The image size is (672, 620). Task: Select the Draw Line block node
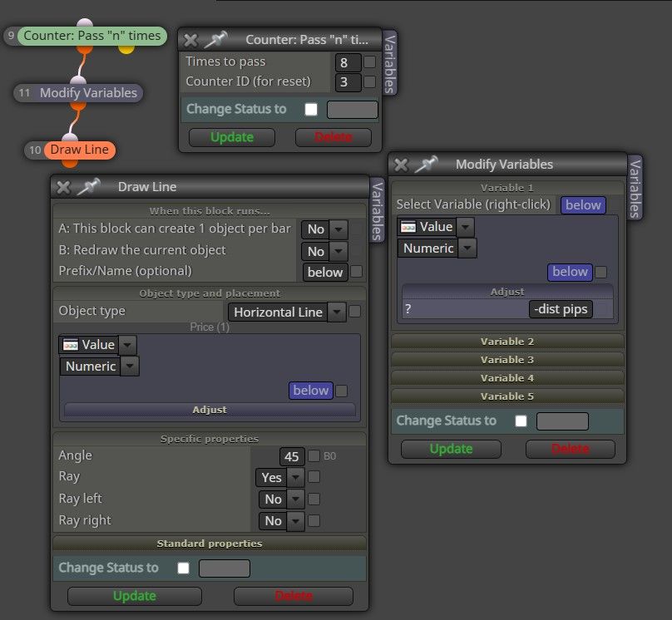[x=79, y=150]
